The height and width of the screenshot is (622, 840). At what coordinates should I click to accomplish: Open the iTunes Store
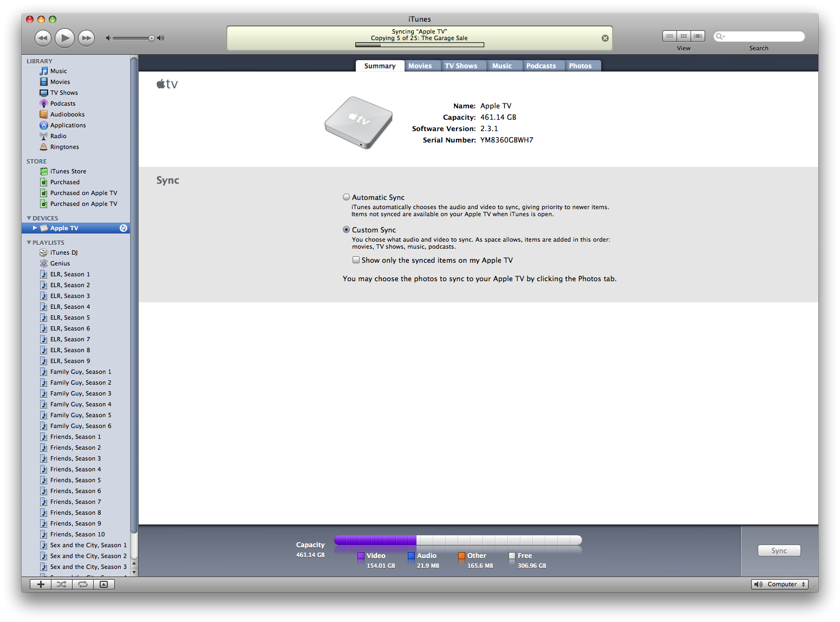(x=76, y=171)
